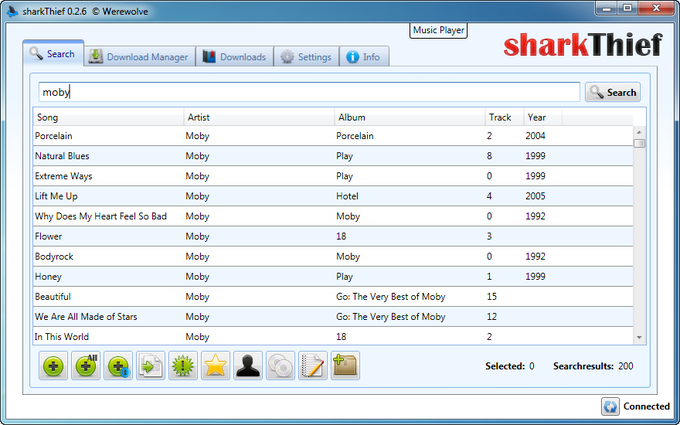Click the 'Connected' status label
Screen dimensions: 680x425
tap(646, 406)
